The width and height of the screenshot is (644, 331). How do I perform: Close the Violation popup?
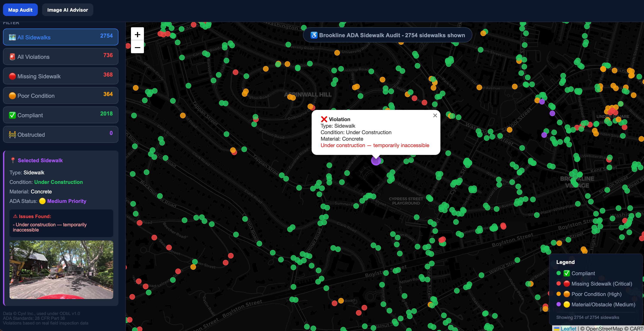[435, 115]
